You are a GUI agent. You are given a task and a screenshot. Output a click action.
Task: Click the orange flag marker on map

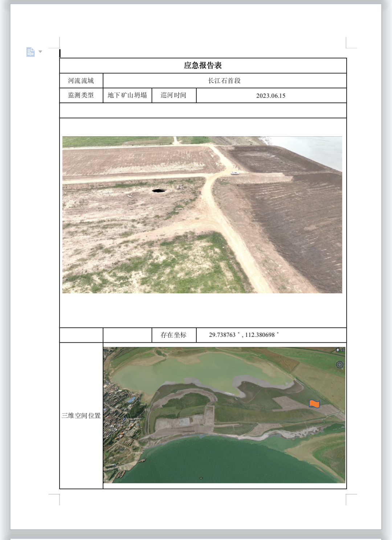pyautogui.click(x=314, y=404)
